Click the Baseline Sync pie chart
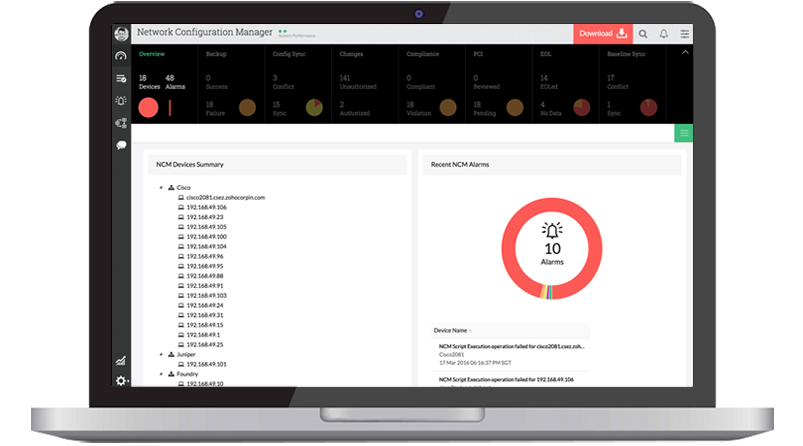Image resolution: width=803 pixels, height=446 pixels. coord(648,108)
